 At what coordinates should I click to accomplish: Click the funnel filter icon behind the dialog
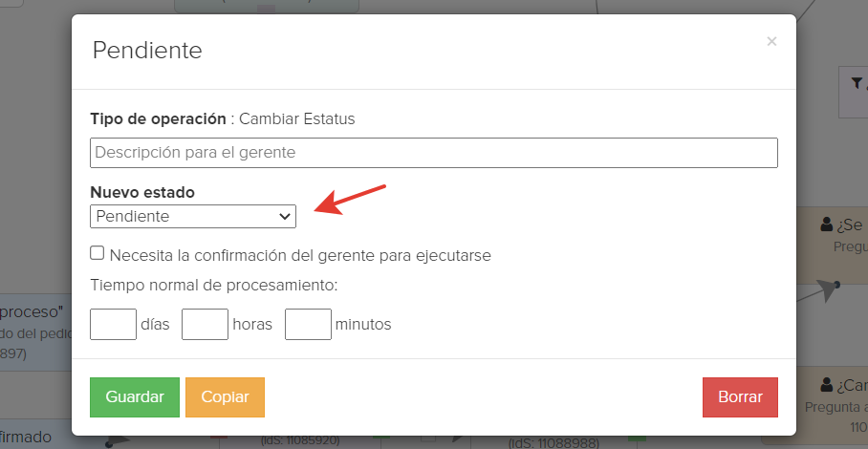pyautogui.click(x=857, y=83)
